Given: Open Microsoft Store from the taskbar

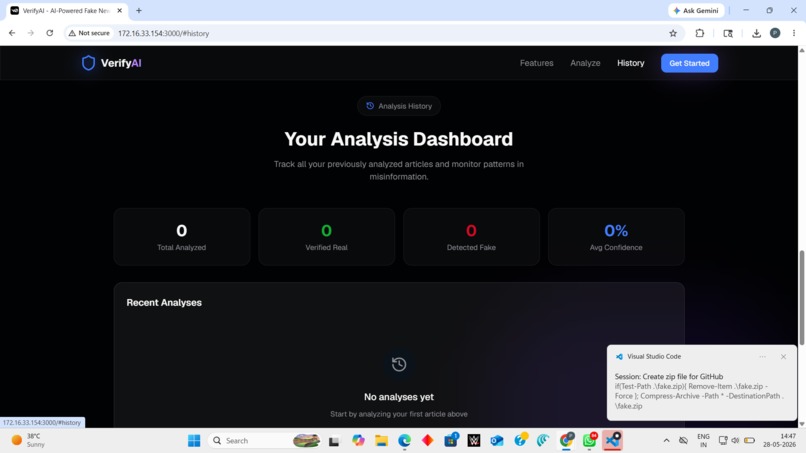Looking at the screenshot, I should [x=451, y=441].
